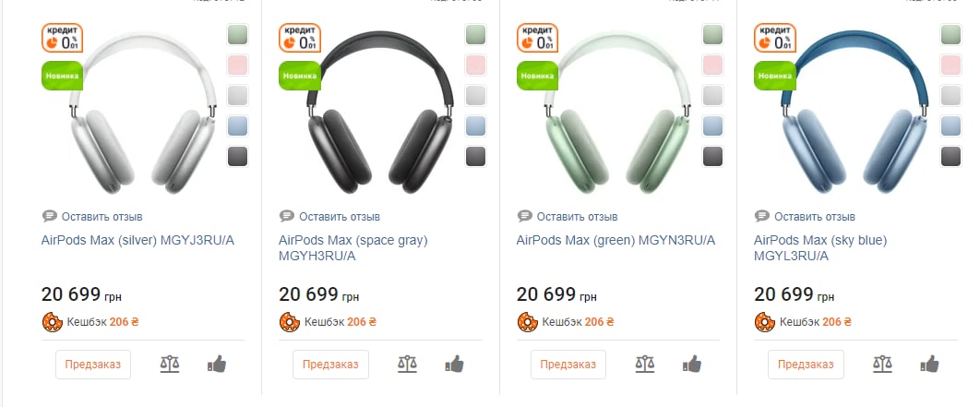Click thumbs-up icon for silver AirPods Max

pyautogui.click(x=216, y=364)
